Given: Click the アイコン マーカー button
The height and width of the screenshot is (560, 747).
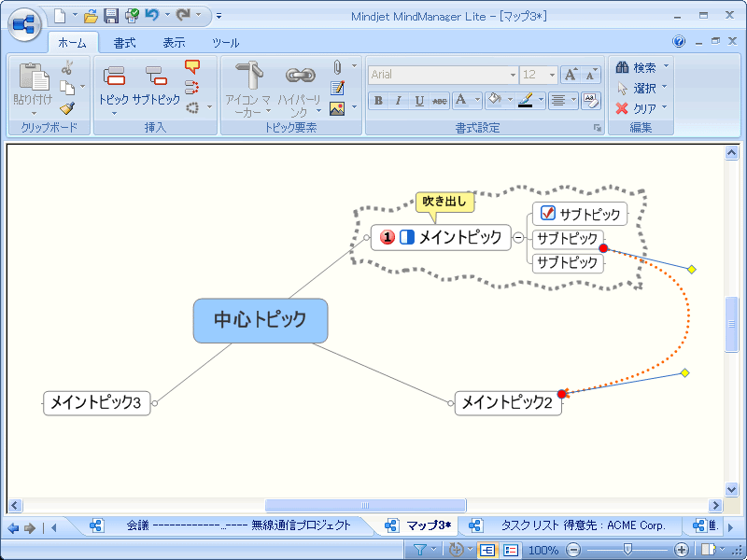Looking at the screenshot, I should coord(248,89).
